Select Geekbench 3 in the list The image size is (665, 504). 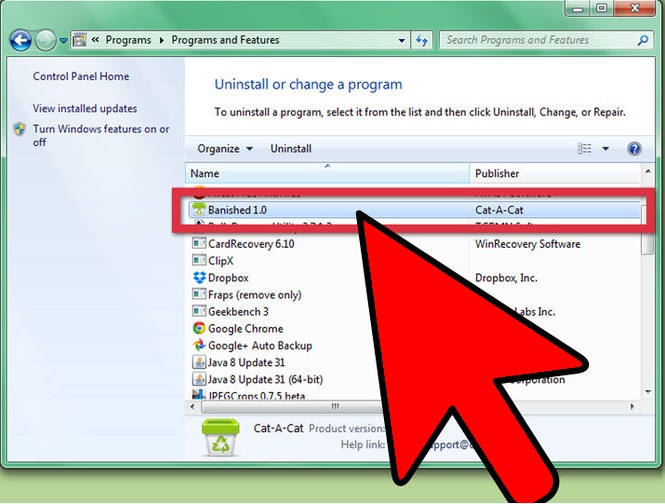click(238, 312)
